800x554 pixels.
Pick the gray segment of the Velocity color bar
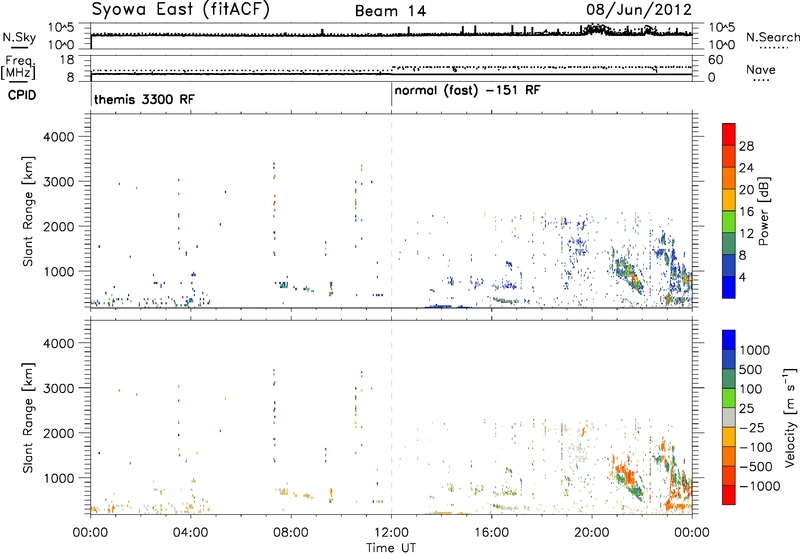pos(729,417)
